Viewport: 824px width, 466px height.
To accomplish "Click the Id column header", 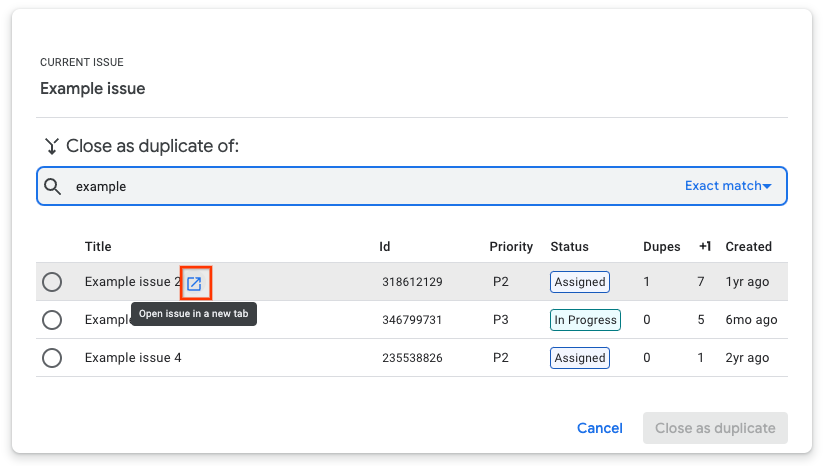I will point(384,246).
